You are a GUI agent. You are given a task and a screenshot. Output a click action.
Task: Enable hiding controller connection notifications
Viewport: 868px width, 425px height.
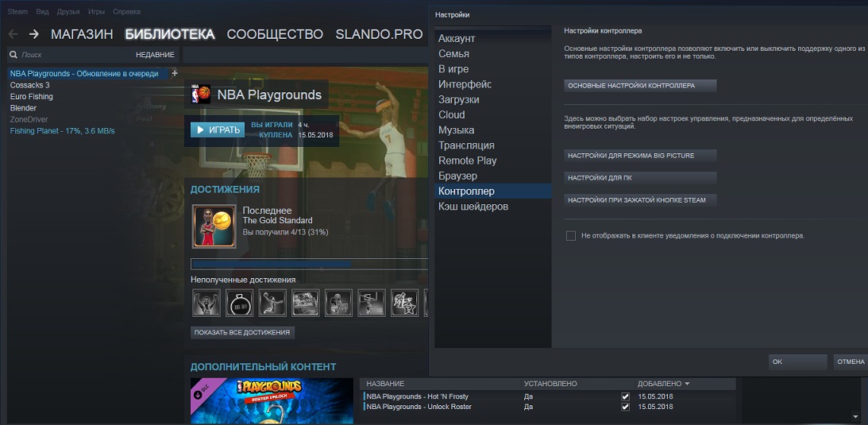(x=571, y=236)
